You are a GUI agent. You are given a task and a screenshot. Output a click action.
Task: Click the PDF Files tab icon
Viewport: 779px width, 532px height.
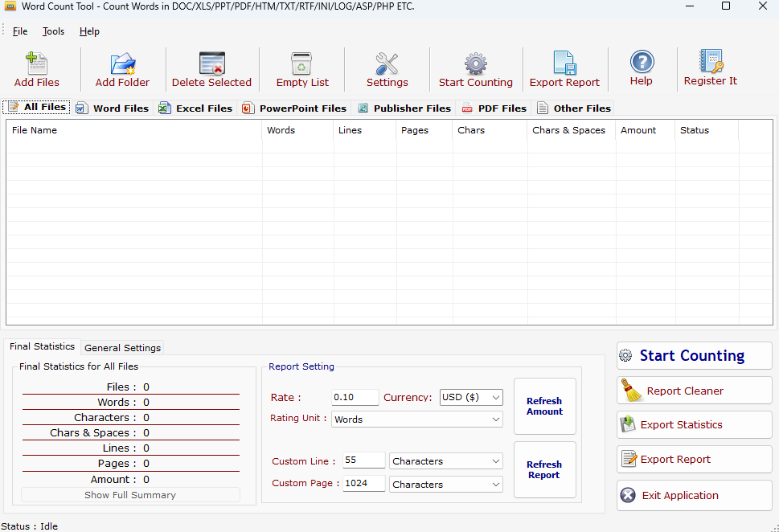[x=467, y=108]
